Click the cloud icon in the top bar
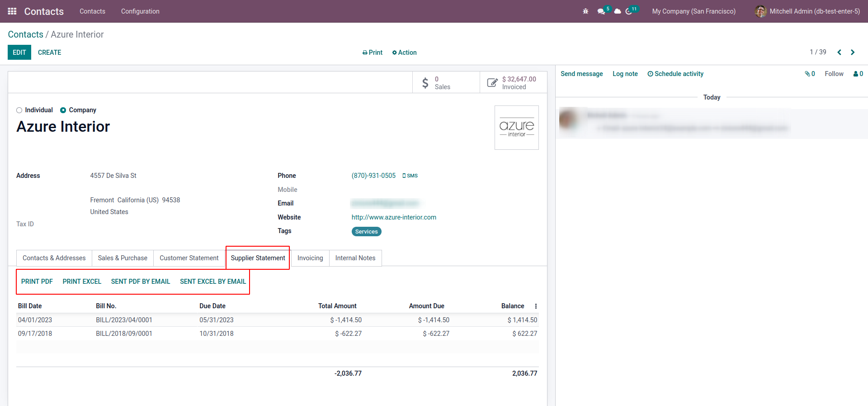This screenshot has width=868, height=406. tap(618, 11)
